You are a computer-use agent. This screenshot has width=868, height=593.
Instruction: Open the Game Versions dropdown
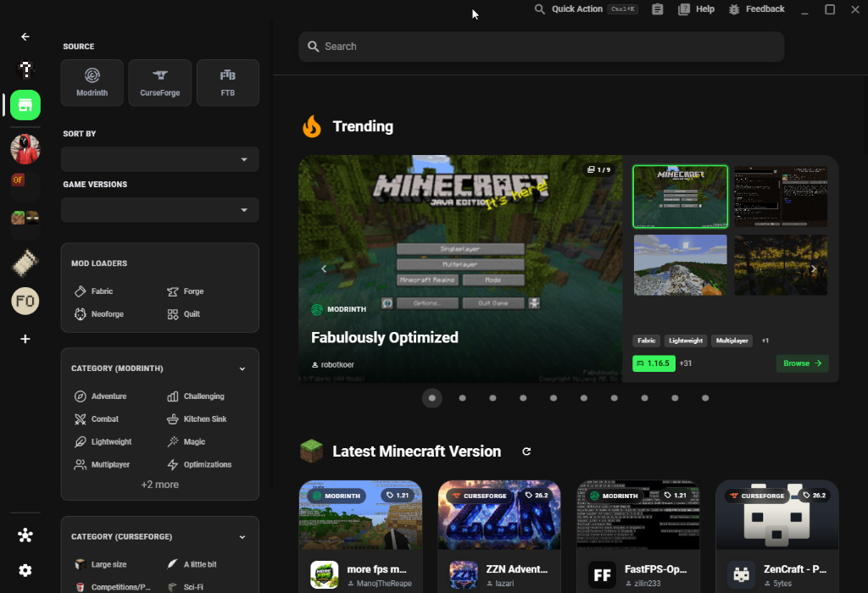[x=160, y=210]
